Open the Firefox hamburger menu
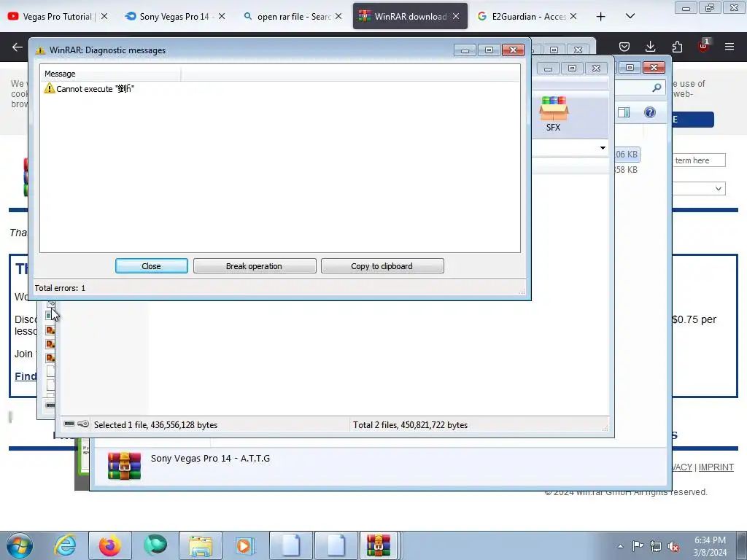The height and width of the screenshot is (560, 747). coord(729,47)
